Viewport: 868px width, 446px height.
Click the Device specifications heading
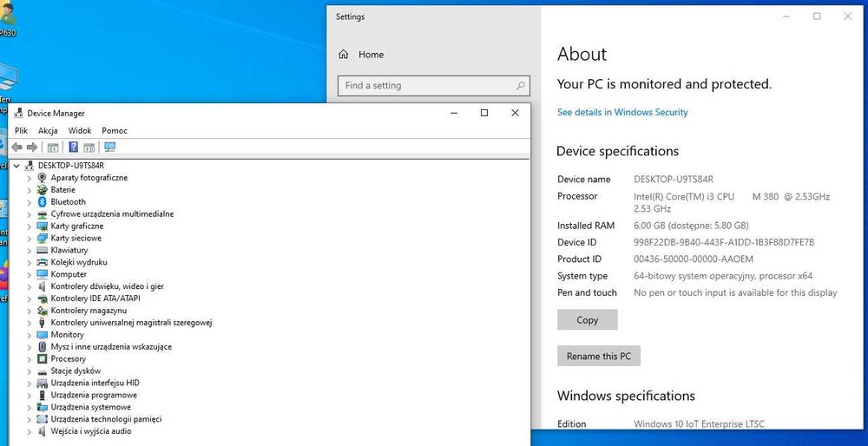pyautogui.click(x=617, y=151)
